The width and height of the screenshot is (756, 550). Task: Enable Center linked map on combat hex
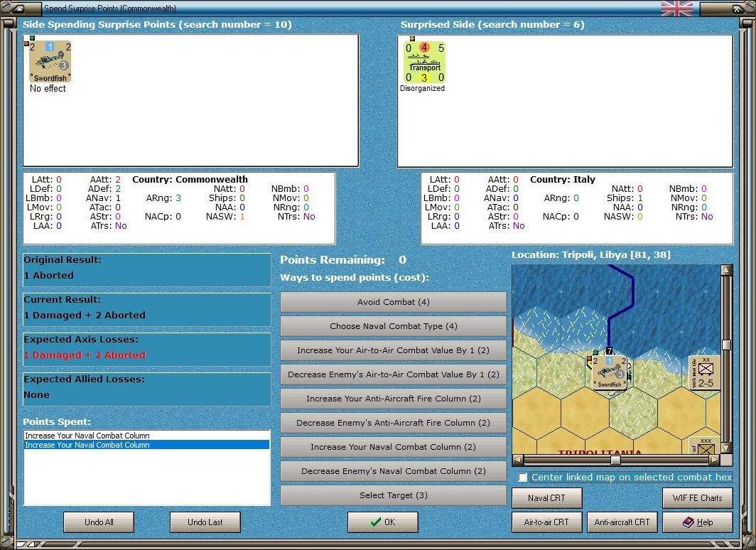point(523,478)
